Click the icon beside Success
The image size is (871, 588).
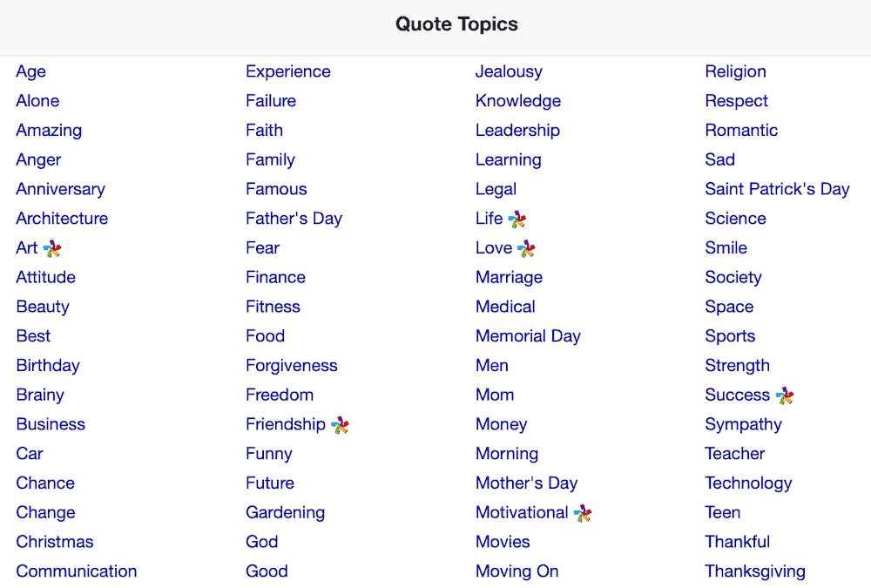click(785, 395)
